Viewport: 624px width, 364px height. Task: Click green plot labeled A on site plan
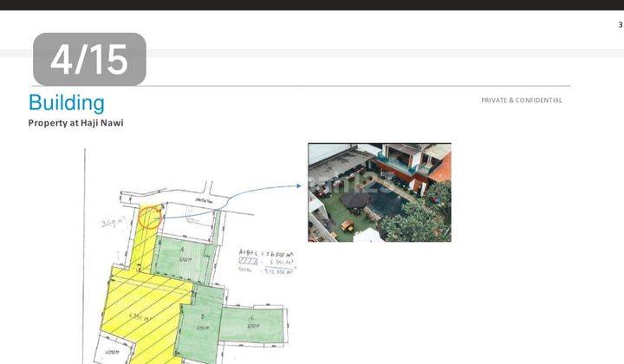[x=184, y=258]
